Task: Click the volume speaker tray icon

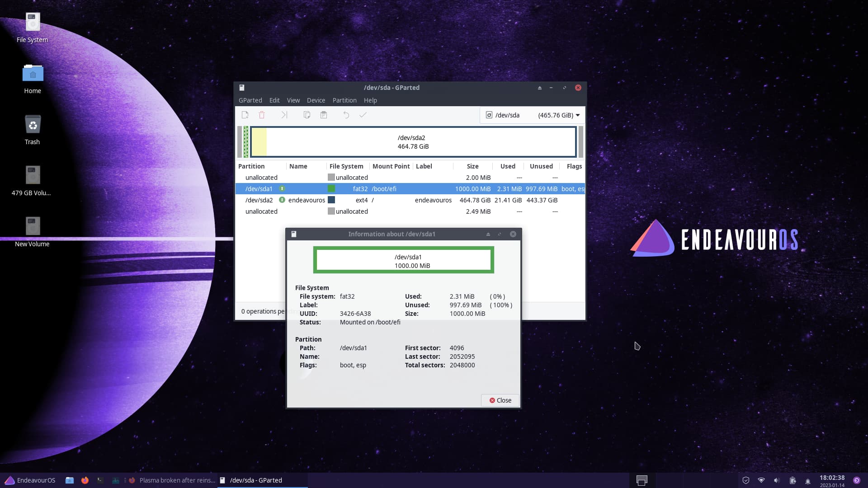Action: tap(777, 480)
